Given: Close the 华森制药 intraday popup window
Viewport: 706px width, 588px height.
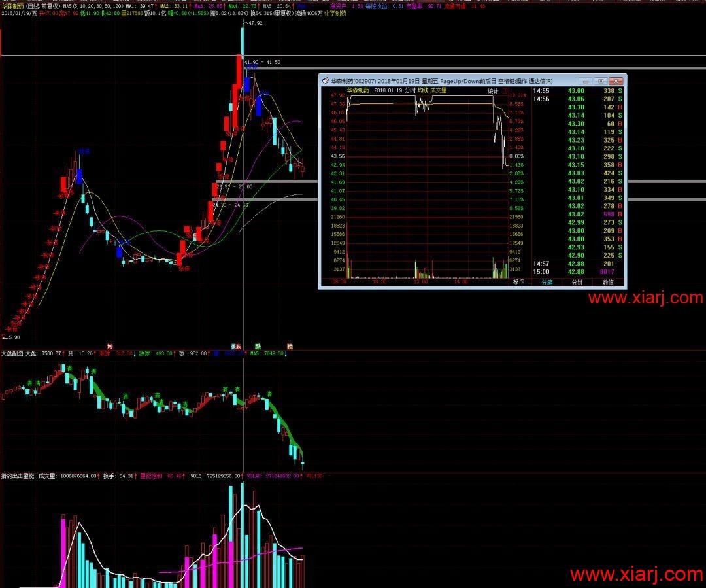Looking at the screenshot, I should click(x=616, y=81).
